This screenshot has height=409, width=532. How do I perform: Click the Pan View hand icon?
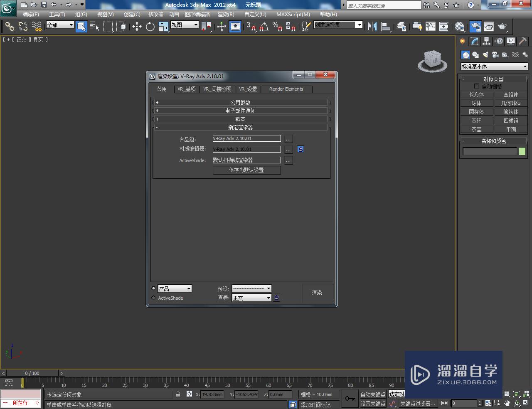(x=507, y=403)
